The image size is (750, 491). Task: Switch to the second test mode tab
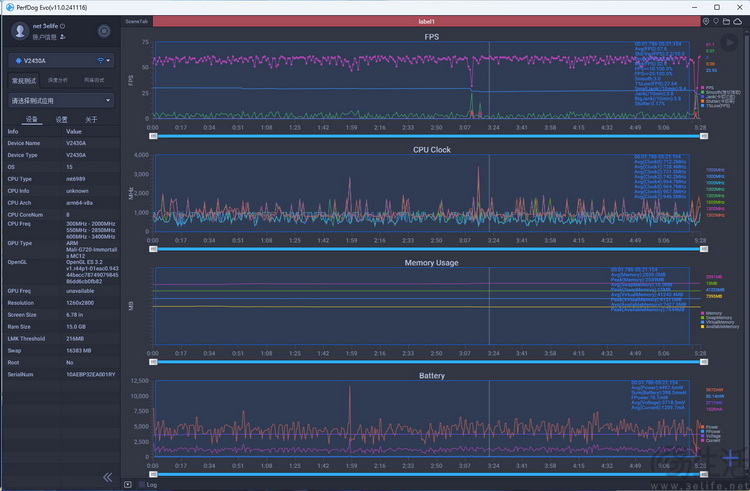tap(58, 80)
